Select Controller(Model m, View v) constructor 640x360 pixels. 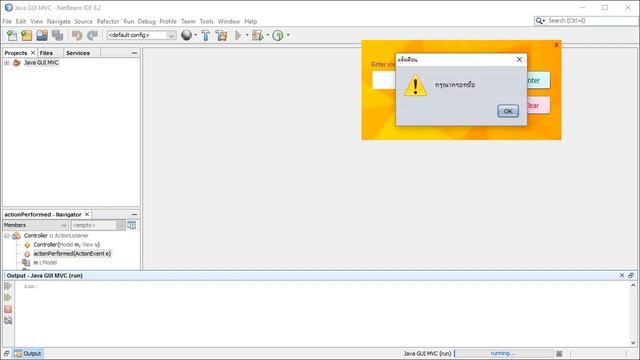point(67,244)
